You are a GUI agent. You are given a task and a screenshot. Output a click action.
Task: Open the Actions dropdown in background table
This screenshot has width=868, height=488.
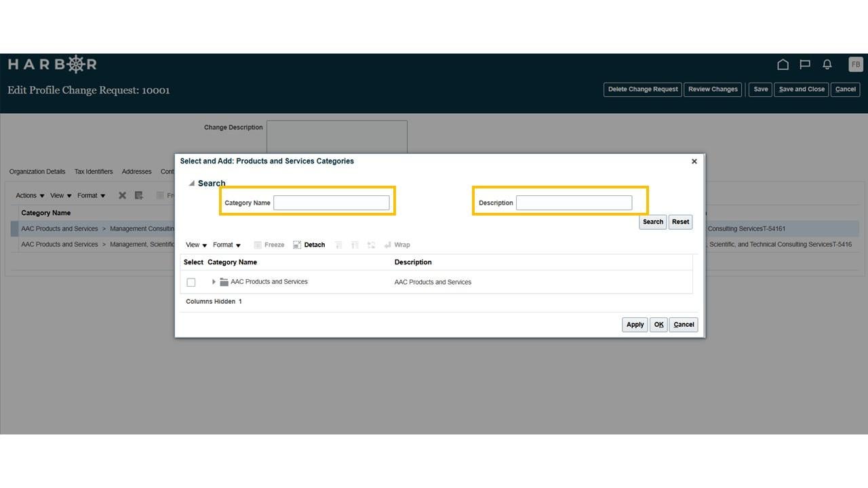point(30,195)
